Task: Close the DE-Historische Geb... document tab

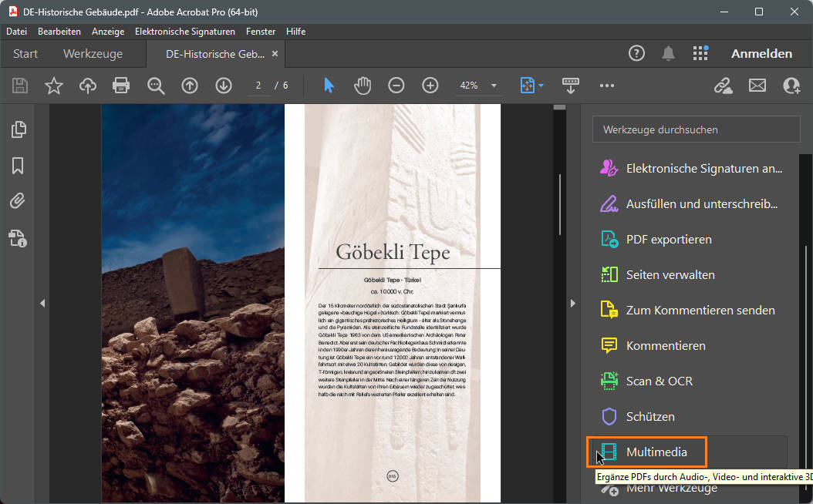Action: 275,53
